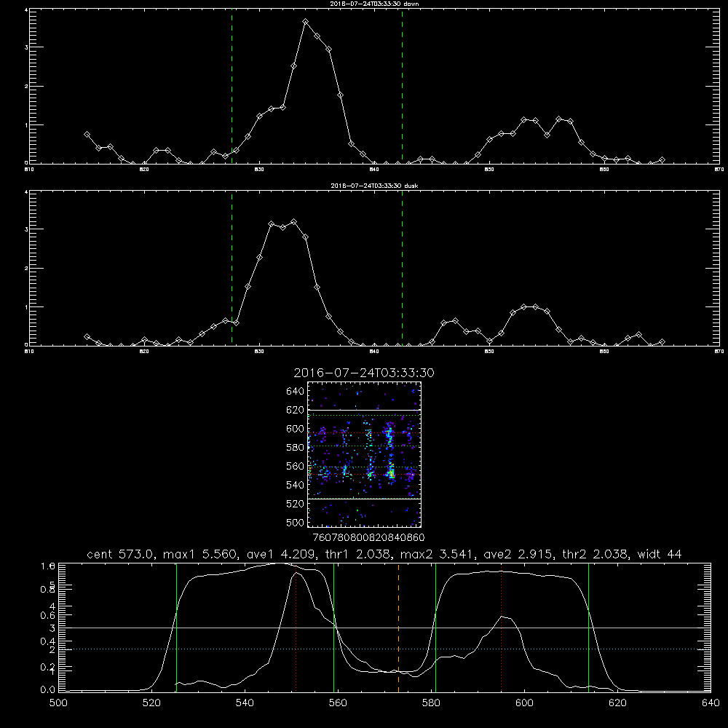Click heat map x-axis labels 760780800820840860
Screen dimensions: 728x728
[x=368, y=538]
